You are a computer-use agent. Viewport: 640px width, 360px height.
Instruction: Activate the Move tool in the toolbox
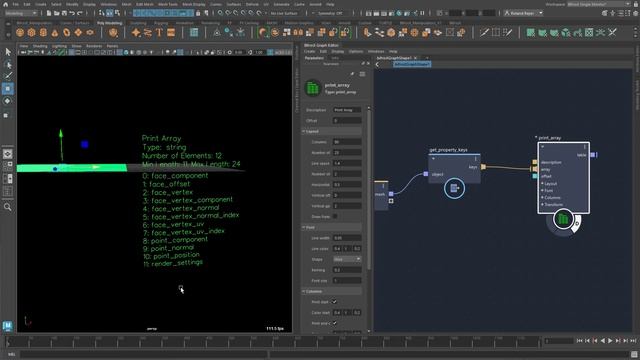[8, 89]
